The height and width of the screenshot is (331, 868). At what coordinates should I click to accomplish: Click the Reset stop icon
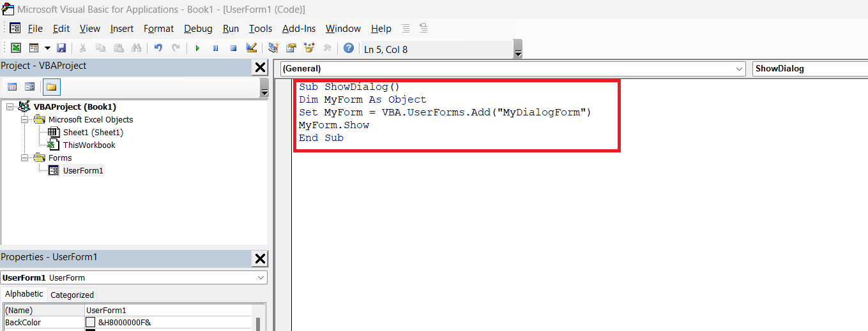click(x=233, y=48)
